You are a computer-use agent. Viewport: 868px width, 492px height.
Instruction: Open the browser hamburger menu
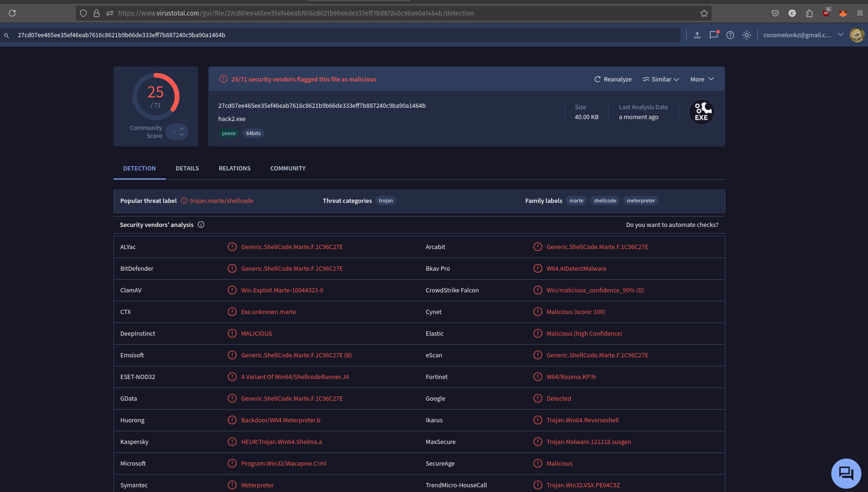[860, 13]
